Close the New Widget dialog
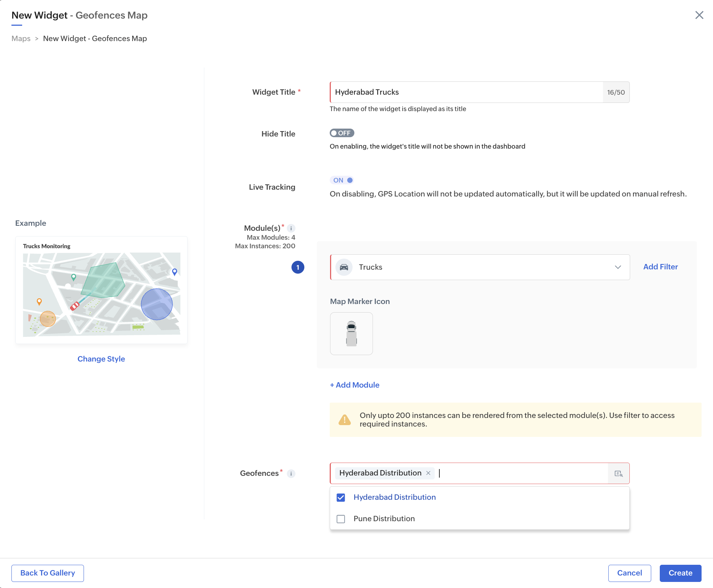 [699, 15]
